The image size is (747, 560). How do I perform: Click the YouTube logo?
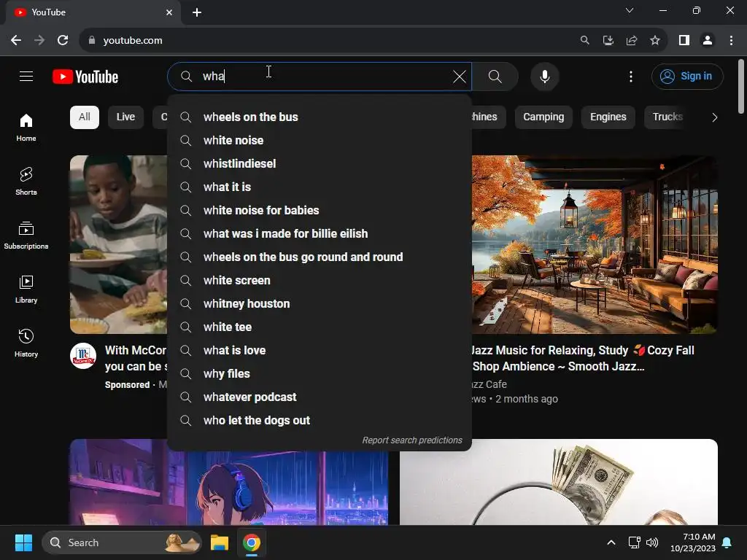tap(85, 77)
